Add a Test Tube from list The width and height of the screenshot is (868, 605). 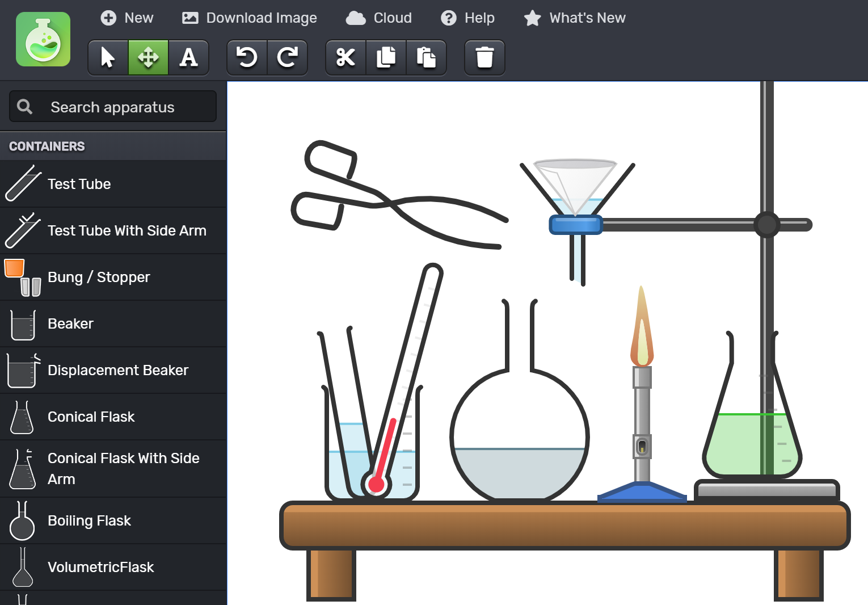pos(113,184)
